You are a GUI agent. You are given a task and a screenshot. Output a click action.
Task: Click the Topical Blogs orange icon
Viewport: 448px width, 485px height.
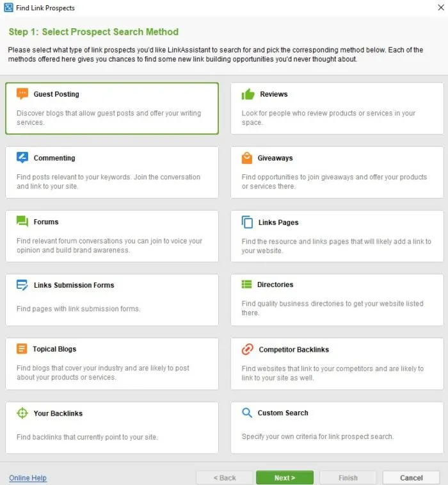tap(22, 349)
